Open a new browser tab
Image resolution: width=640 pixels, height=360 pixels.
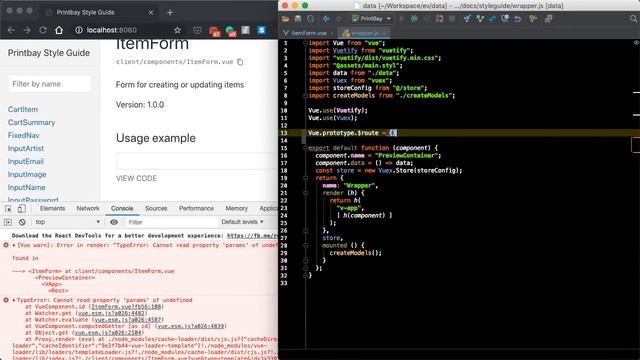170,12
